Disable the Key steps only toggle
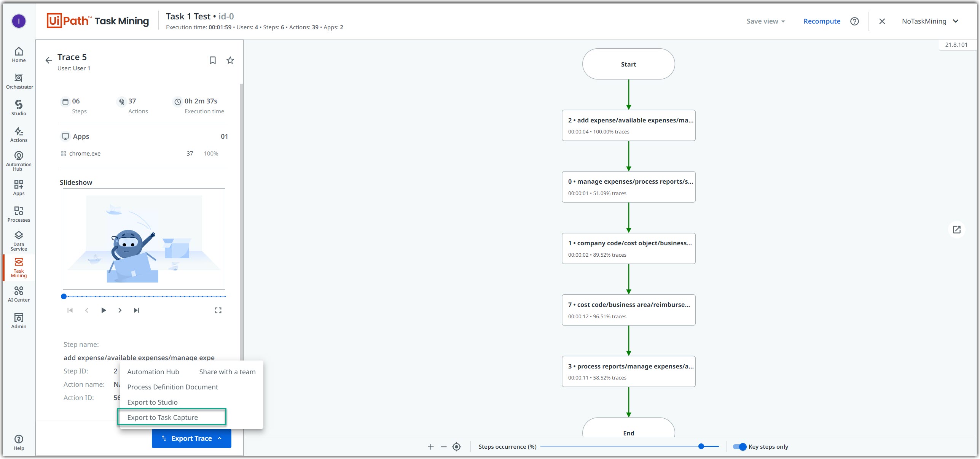Screen dimensions: 980x459 740,447
